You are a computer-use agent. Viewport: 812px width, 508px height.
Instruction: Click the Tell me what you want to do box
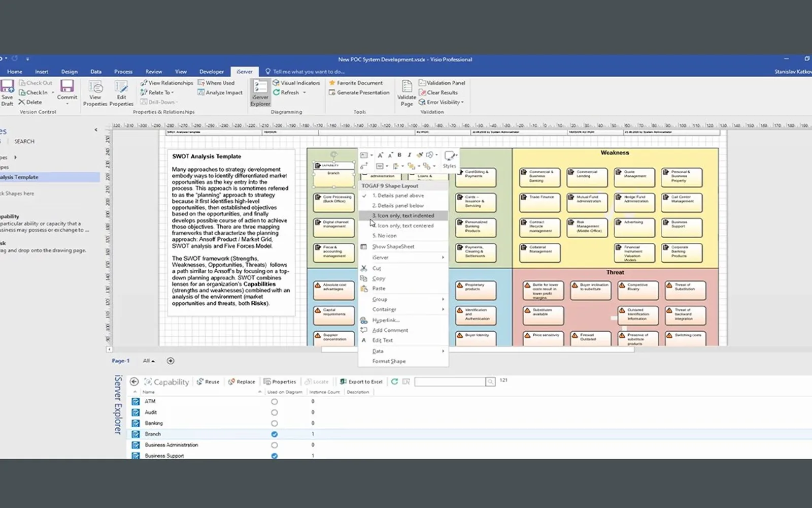pos(305,72)
